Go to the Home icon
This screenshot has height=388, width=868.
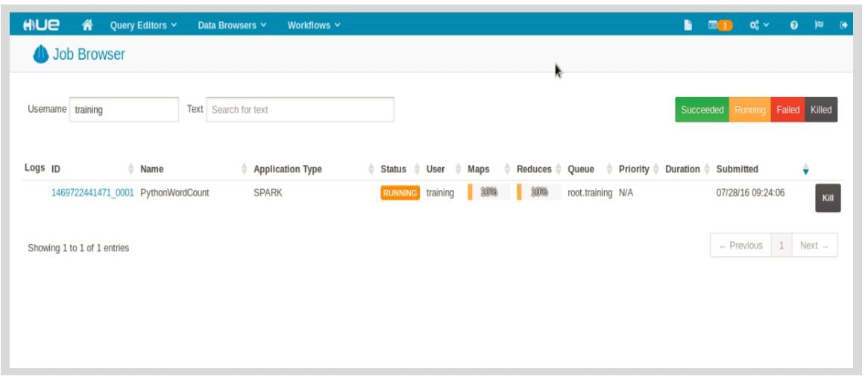pos(87,25)
